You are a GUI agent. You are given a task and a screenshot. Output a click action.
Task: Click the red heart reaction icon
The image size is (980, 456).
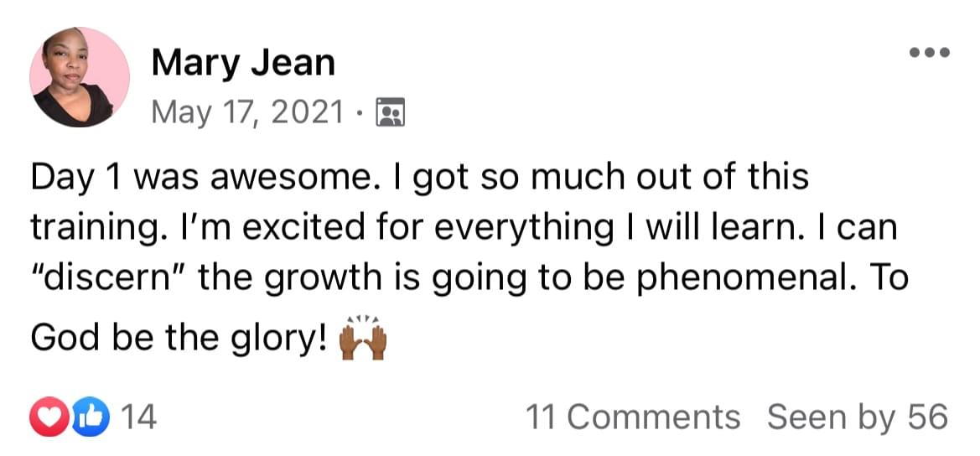[48, 417]
